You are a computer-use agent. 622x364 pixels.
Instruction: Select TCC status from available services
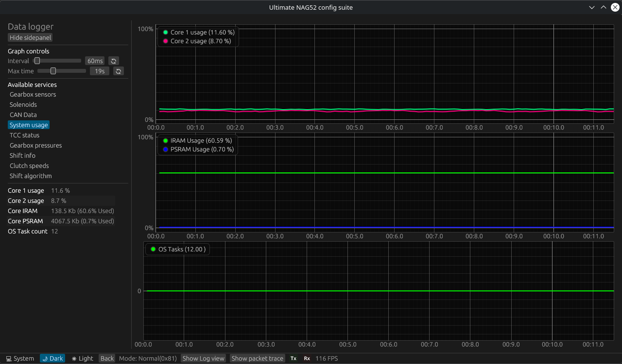pyautogui.click(x=24, y=135)
